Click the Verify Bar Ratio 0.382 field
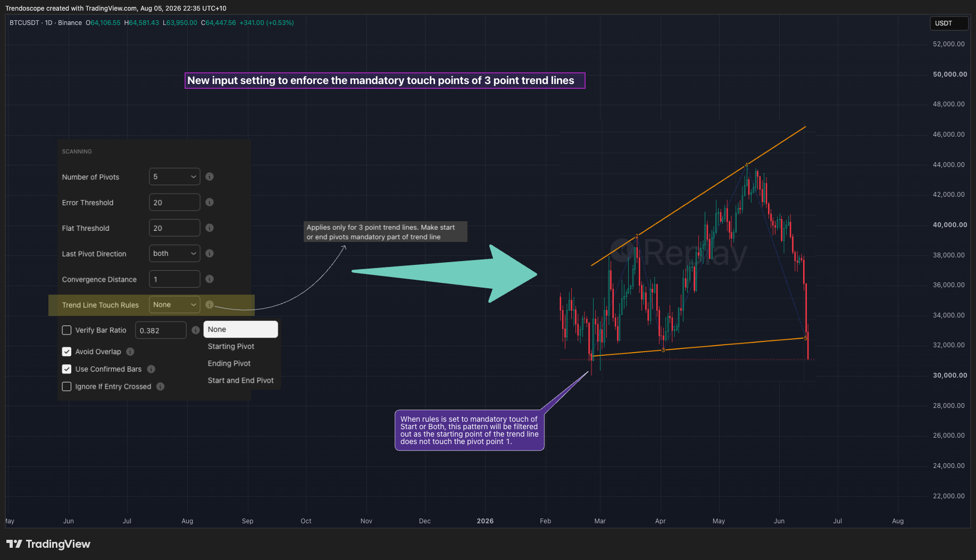The height and width of the screenshot is (560, 976). coord(161,330)
